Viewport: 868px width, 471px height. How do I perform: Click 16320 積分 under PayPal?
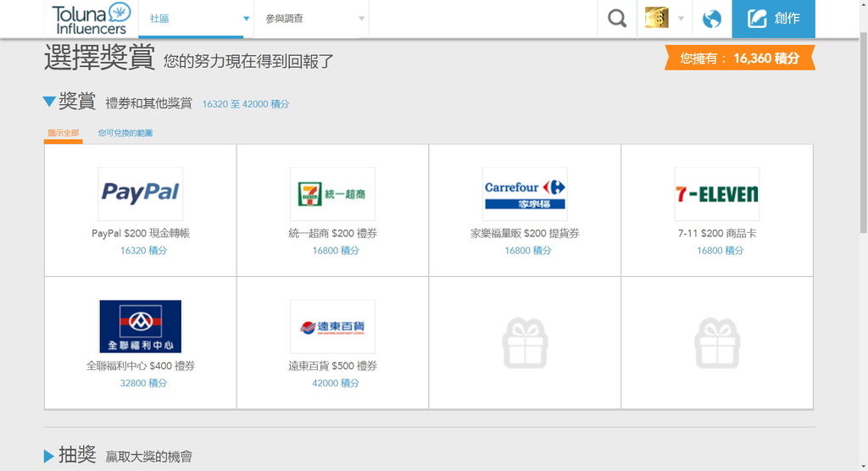[143, 251]
